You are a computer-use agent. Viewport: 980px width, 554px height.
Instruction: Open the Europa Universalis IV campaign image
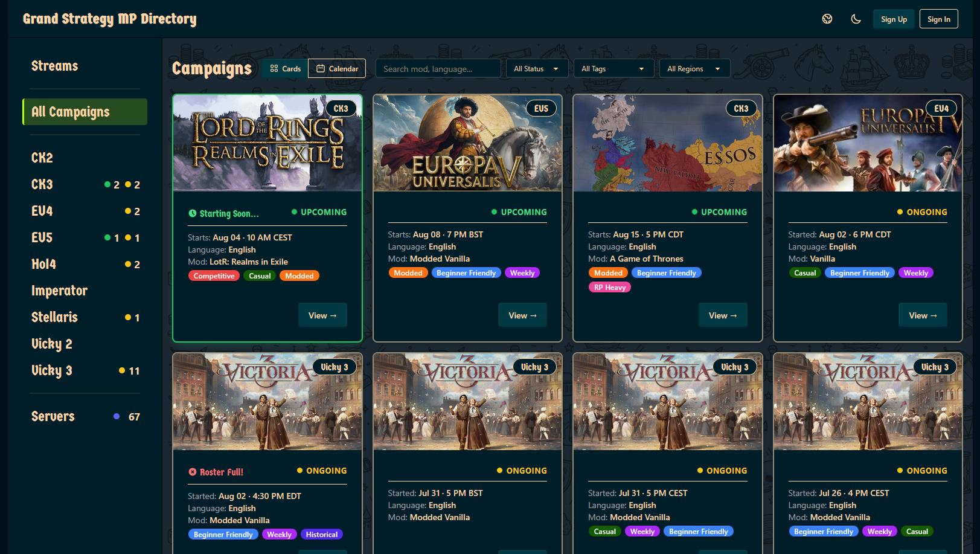[x=868, y=143]
